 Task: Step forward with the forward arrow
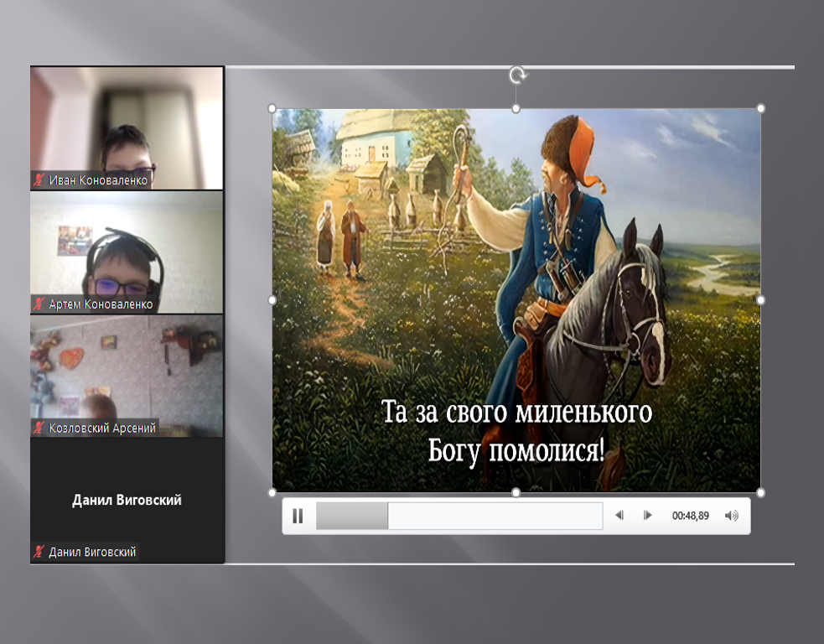(647, 515)
